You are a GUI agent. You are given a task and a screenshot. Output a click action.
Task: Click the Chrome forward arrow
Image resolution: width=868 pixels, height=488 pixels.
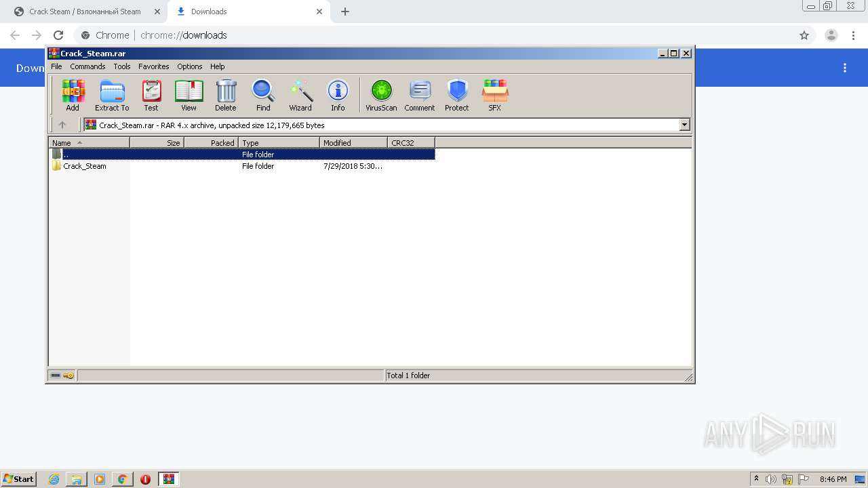coord(37,35)
